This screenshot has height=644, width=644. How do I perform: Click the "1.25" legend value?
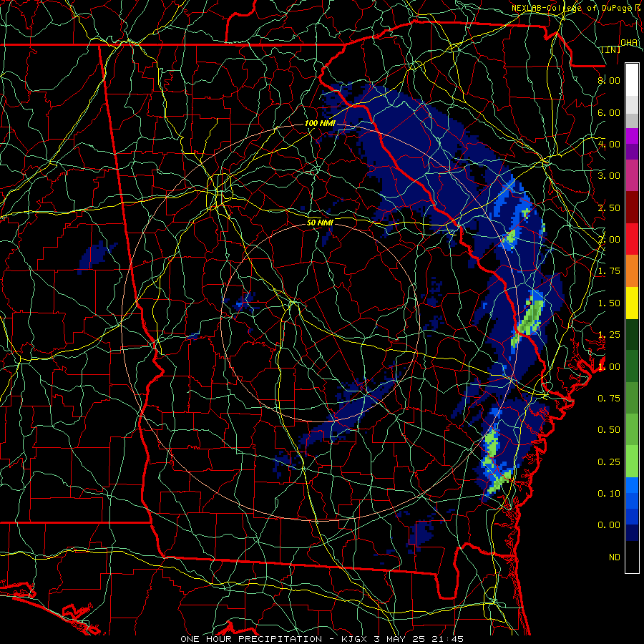609,335
